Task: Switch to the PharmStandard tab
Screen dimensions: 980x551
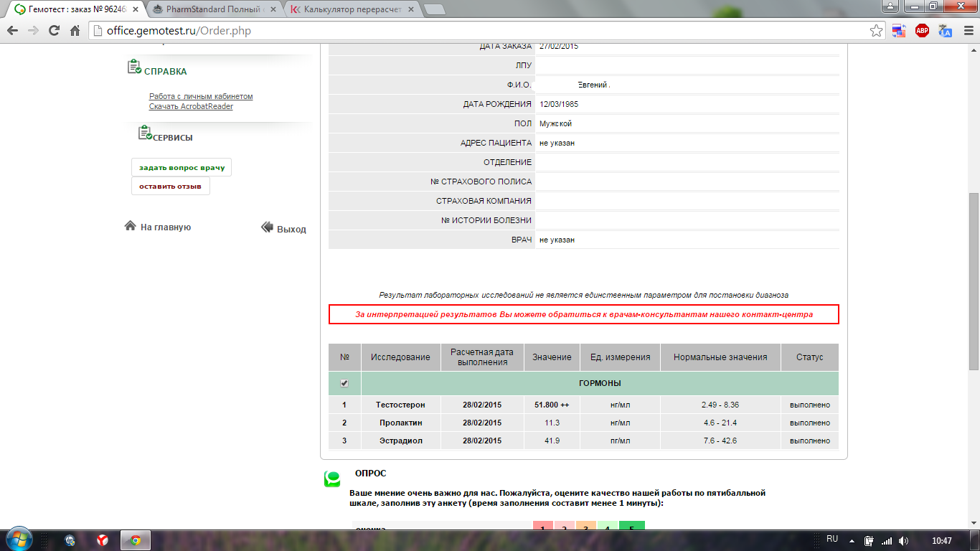Action: [x=215, y=9]
